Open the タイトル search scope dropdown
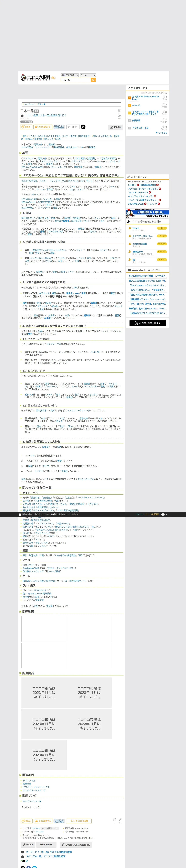Image resolution: width=186 pixels, height=868 pixels. pyautogui.click(x=87, y=75)
